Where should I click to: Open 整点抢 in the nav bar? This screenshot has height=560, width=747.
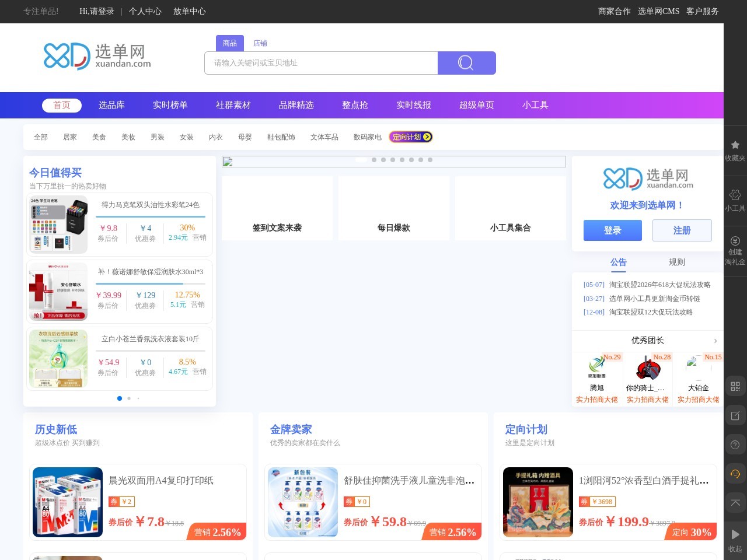coord(355,105)
